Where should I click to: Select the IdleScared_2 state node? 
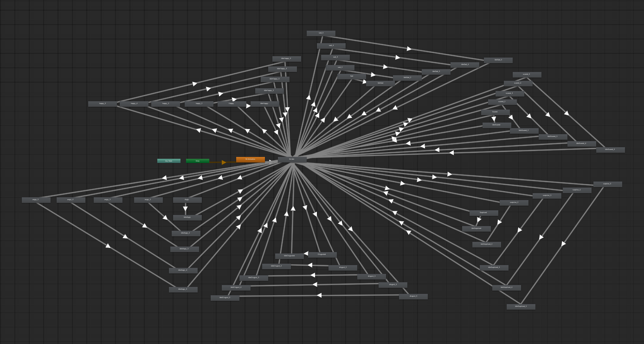click(x=524, y=131)
